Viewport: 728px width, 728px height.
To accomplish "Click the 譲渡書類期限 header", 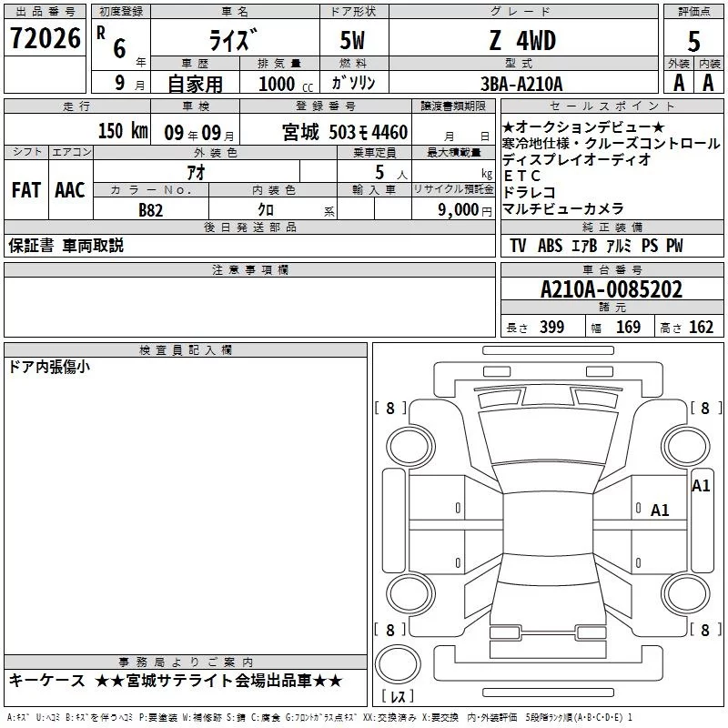I will click(x=453, y=106).
